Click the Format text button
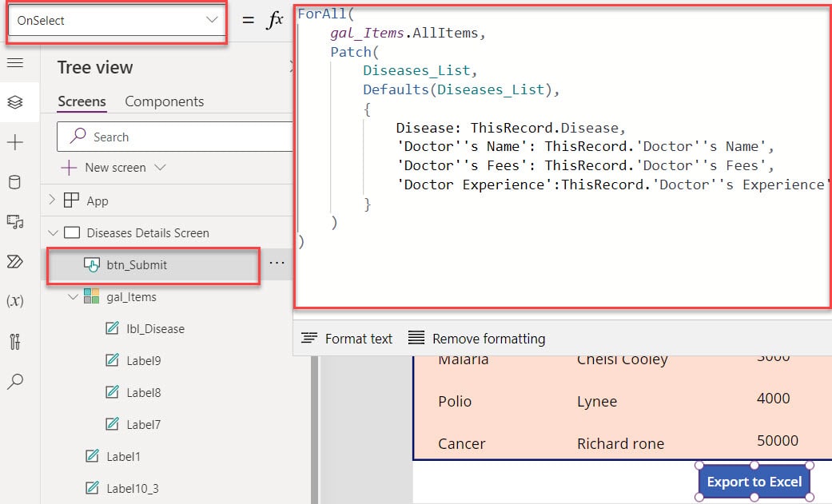Viewport: 832px width, 504px height. point(347,338)
